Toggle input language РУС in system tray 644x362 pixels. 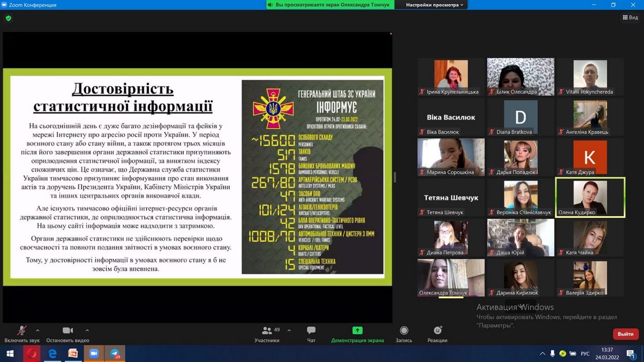click(x=585, y=354)
